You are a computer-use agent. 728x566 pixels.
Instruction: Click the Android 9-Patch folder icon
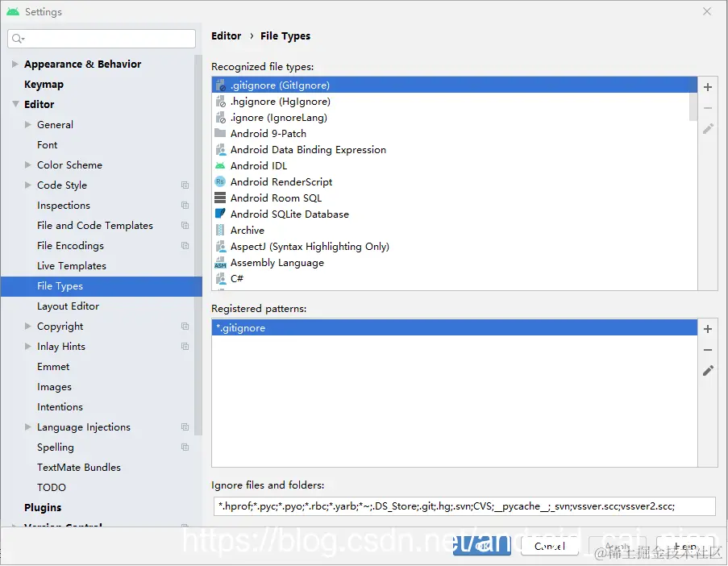[220, 133]
